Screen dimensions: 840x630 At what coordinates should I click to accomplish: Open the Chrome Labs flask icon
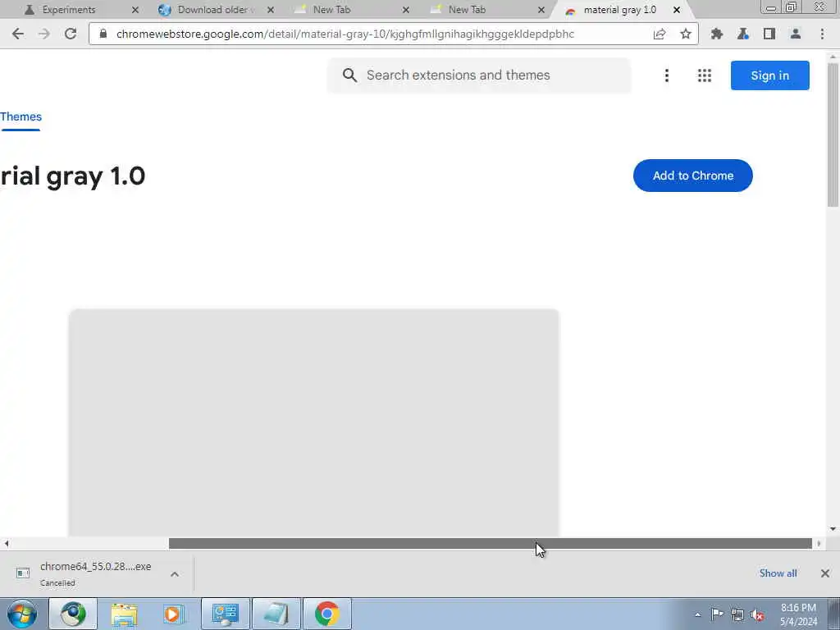coord(743,34)
